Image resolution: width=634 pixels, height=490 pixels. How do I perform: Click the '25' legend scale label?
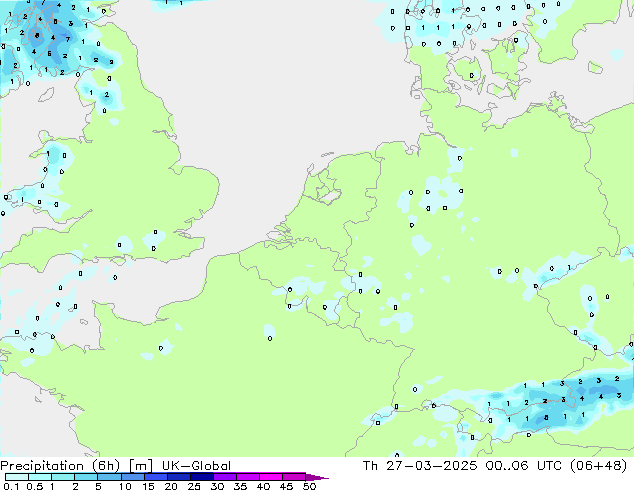[194, 486]
